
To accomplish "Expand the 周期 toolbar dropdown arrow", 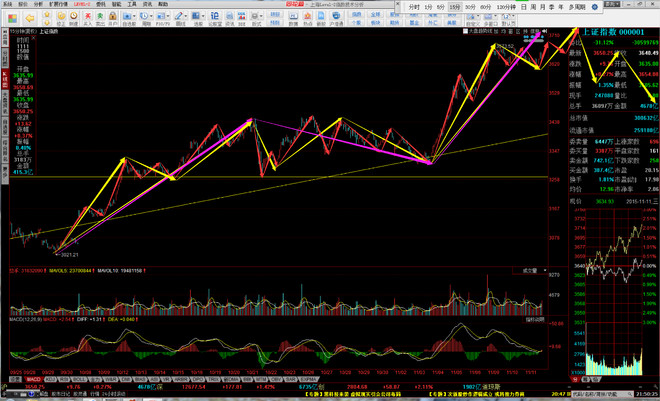I will 151,16.
